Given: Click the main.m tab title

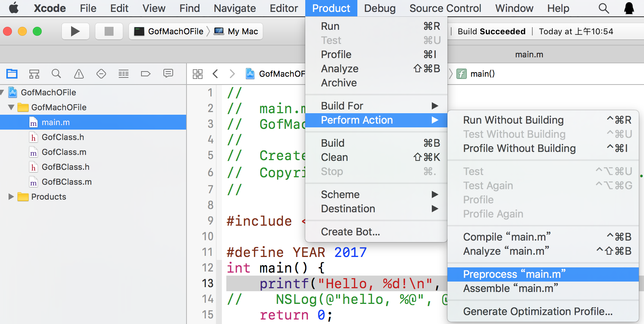Looking at the screenshot, I should click(529, 54).
